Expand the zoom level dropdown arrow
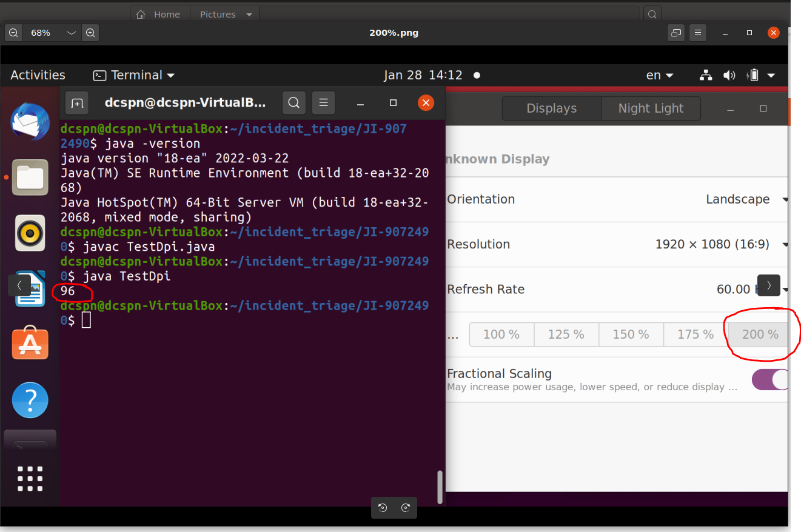The height and width of the screenshot is (532, 801). [x=72, y=33]
